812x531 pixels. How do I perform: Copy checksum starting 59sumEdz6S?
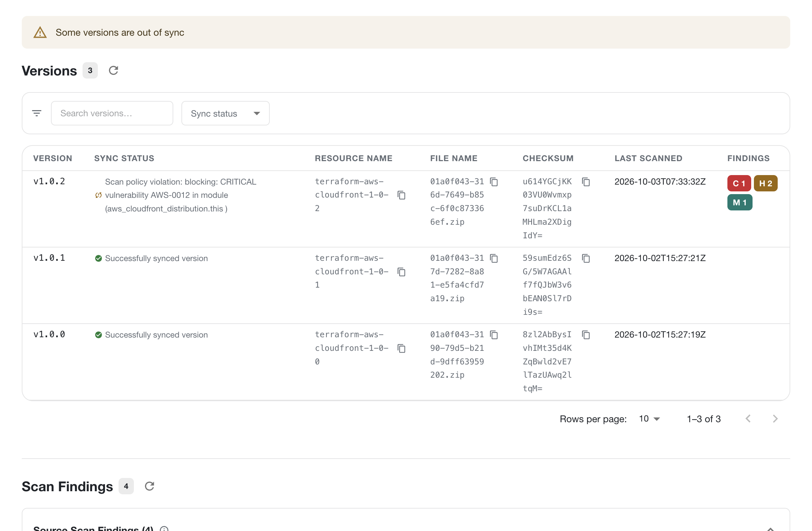tap(586, 258)
